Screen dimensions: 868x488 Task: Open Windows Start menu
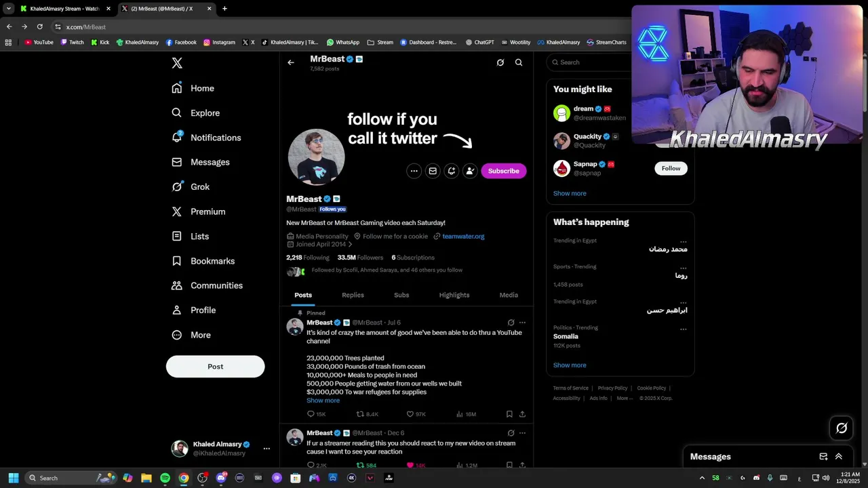coord(14,478)
